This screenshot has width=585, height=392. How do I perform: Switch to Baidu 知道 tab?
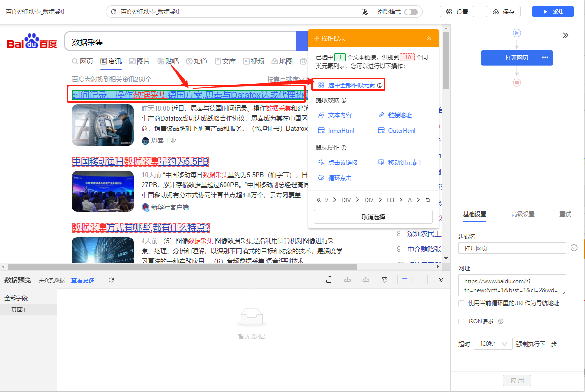[197, 61]
